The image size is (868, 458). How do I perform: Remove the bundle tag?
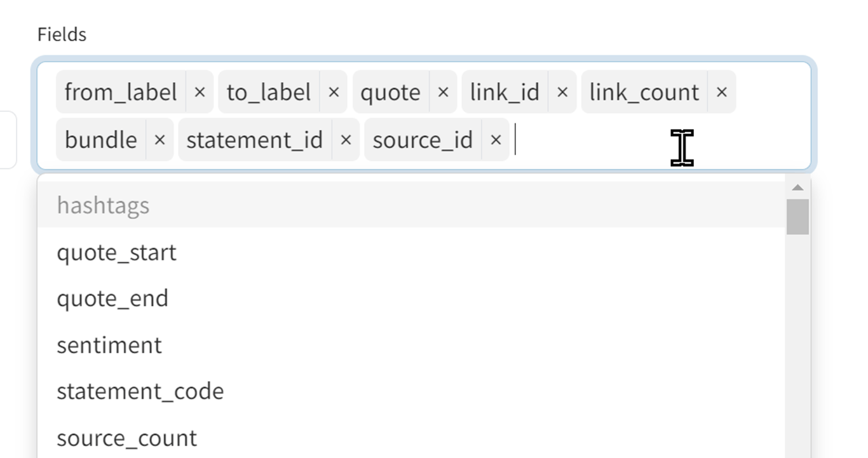(x=159, y=140)
